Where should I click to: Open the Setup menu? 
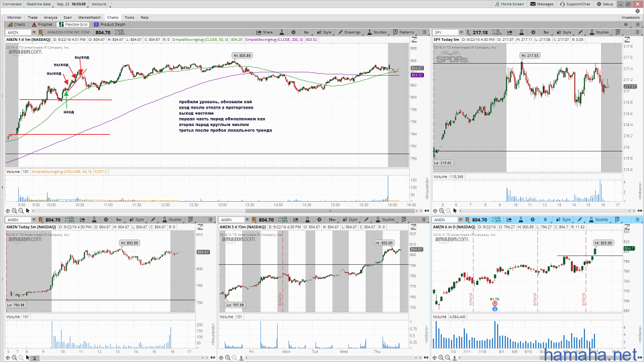tap(605, 4)
